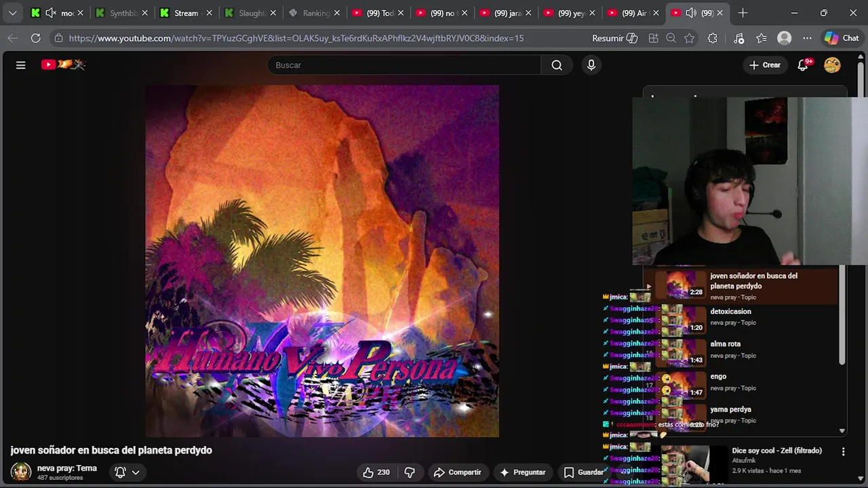Mute the playing YouTube tab speaker icon

click(x=691, y=13)
